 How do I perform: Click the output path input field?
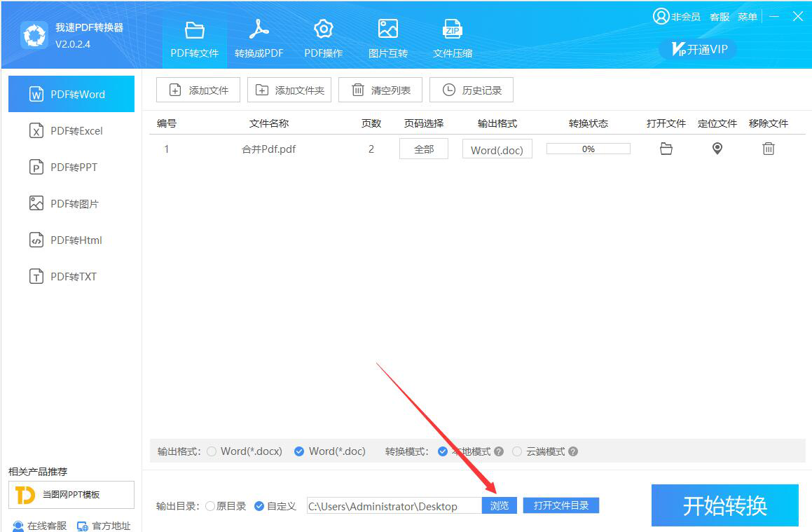[x=394, y=505]
